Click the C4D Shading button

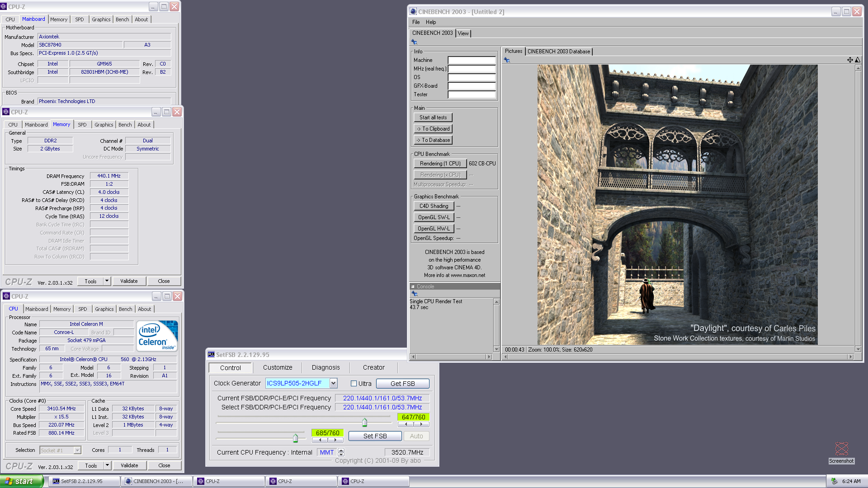click(x=434, y=206)
